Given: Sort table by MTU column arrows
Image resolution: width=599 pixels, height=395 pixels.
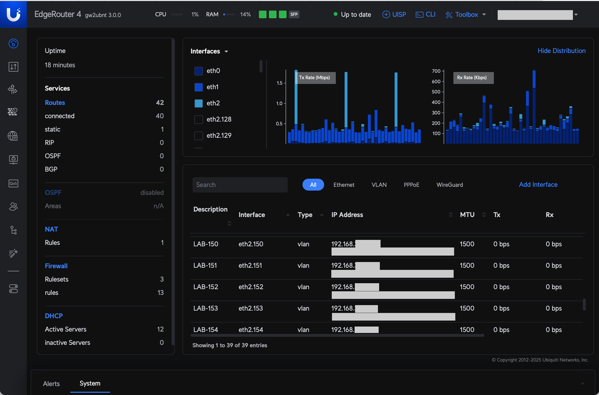Looking at the screenshot, I should pos(484,215).
